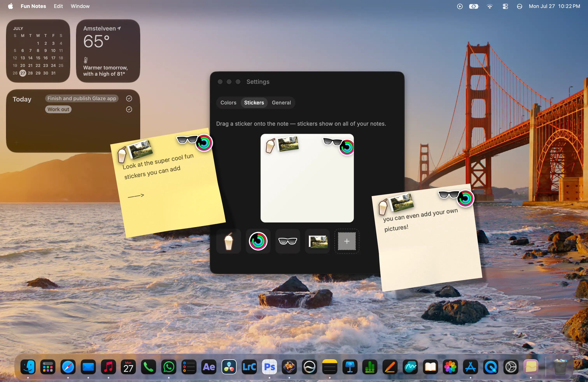
Task: Switch to the Stickers tab
Action: click(x=254, y=103)
